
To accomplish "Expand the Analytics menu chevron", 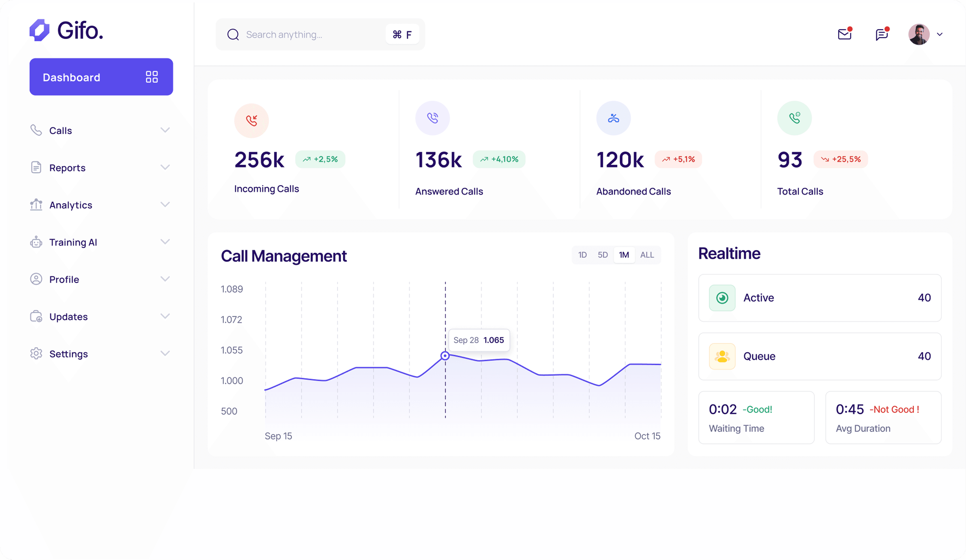I will (x=165, y=205).
